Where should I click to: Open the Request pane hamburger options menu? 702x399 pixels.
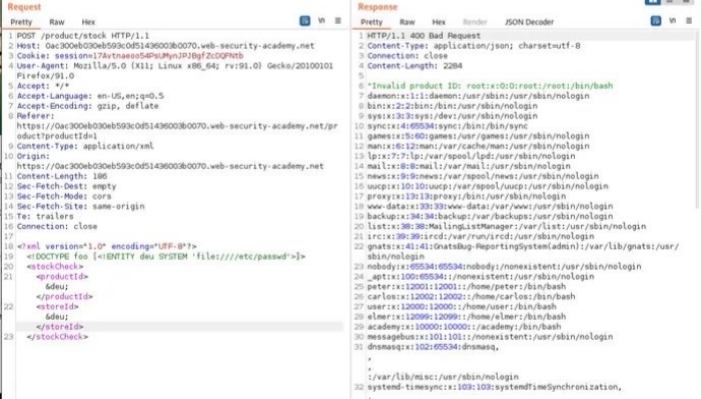338,21
